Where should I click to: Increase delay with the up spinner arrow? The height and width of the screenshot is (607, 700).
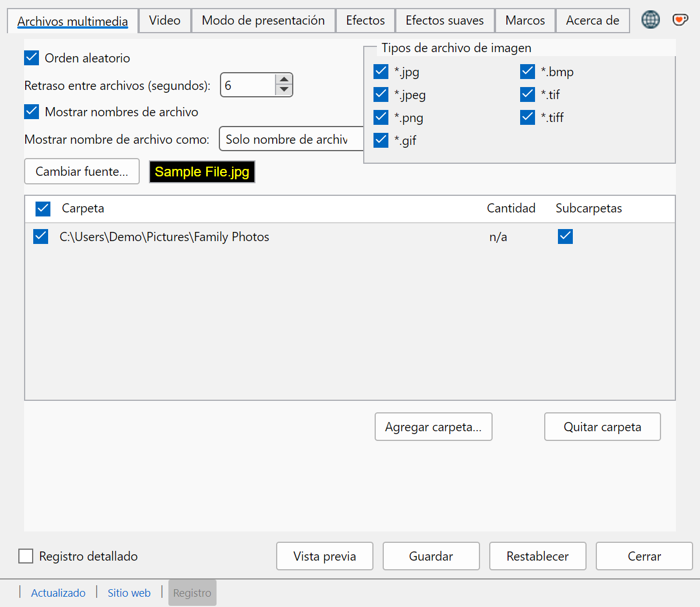point(284,80)
